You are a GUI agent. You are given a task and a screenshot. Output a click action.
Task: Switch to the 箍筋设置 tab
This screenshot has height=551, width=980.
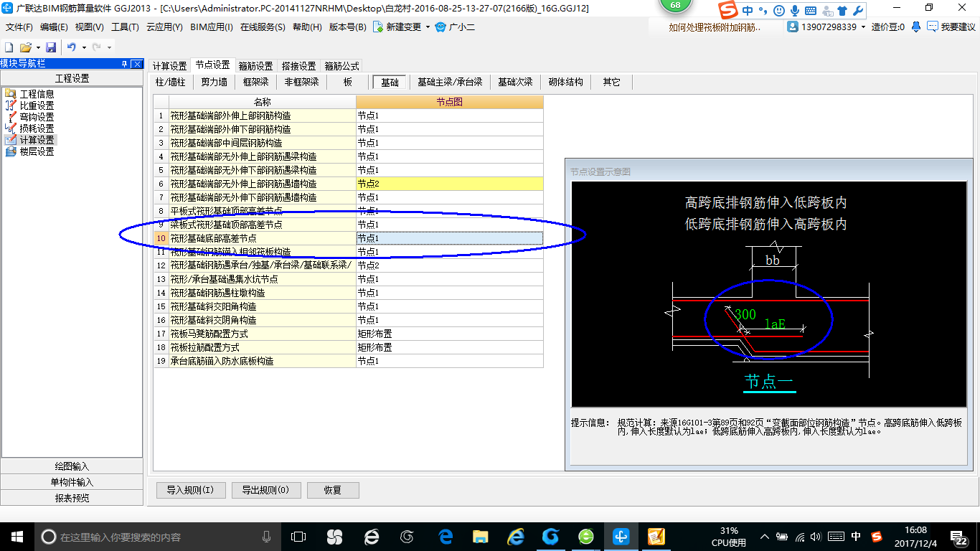(x=255, y=66)
